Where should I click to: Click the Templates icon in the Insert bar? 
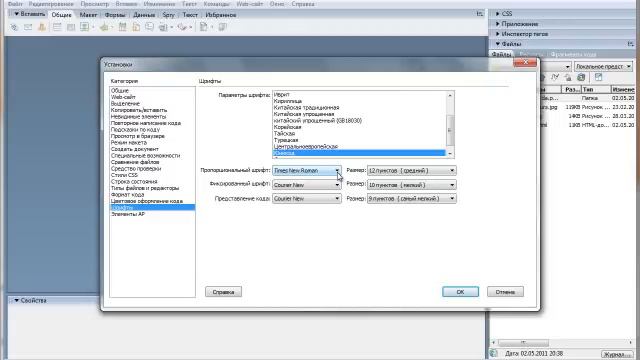tap(203, 27)
